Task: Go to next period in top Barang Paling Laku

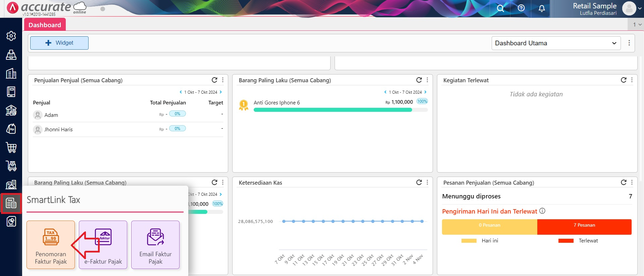Action: tap(425, 92)
